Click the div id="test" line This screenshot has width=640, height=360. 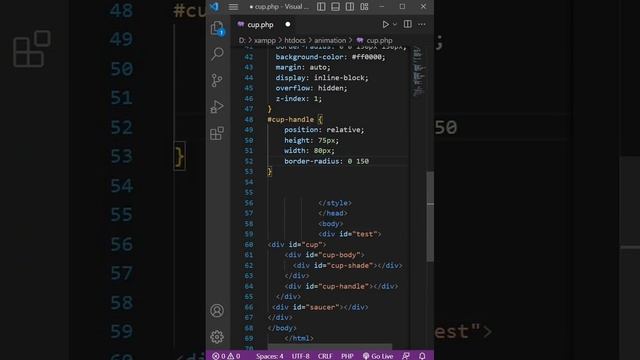click(x=349, y=234)
